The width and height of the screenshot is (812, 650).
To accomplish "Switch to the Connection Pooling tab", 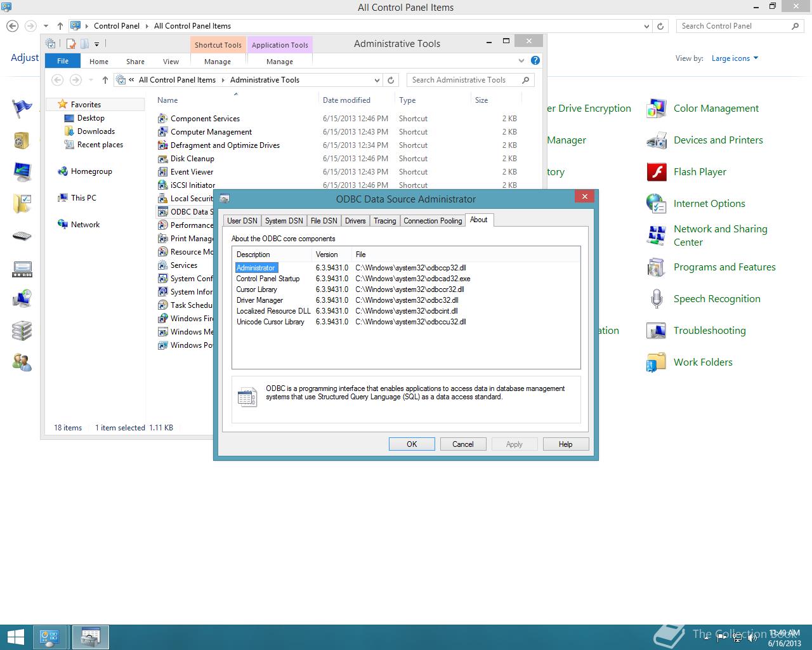I will coord(433,221).
